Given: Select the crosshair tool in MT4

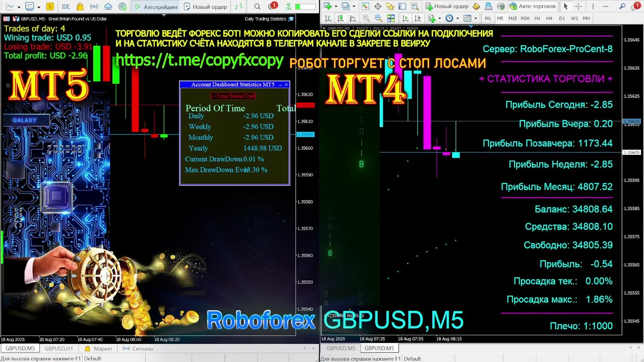Looking at the screenshot, I should coord(579,7).
